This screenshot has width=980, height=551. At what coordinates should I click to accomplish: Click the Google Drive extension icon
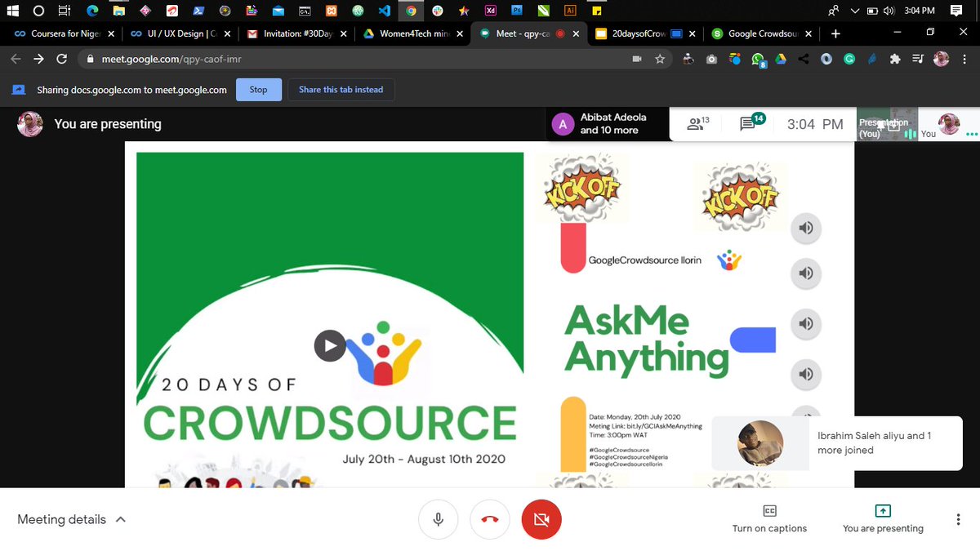(781, 60)
